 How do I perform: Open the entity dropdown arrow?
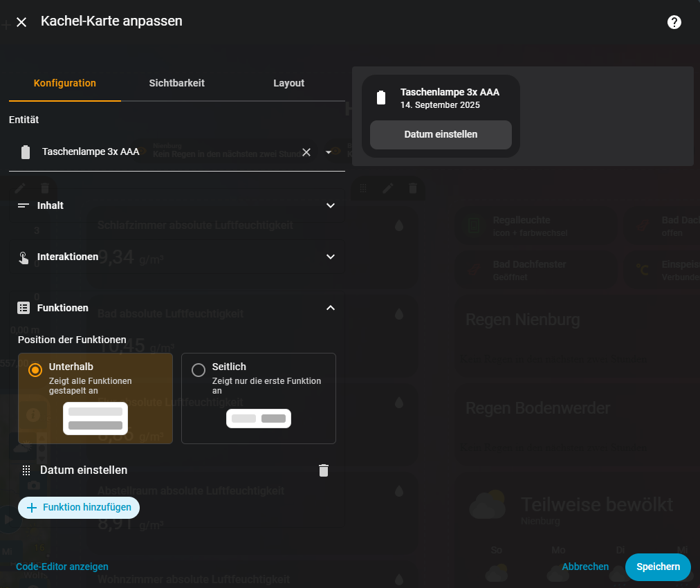[329, 152]
